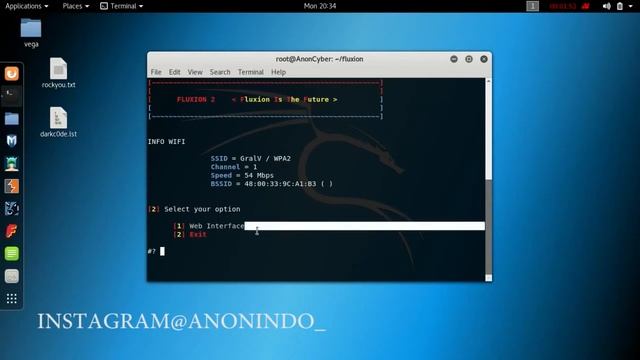Maximize the fluxion terminal window
The height and width of the screenshot is (360, 640).
(x=469, y=59)
